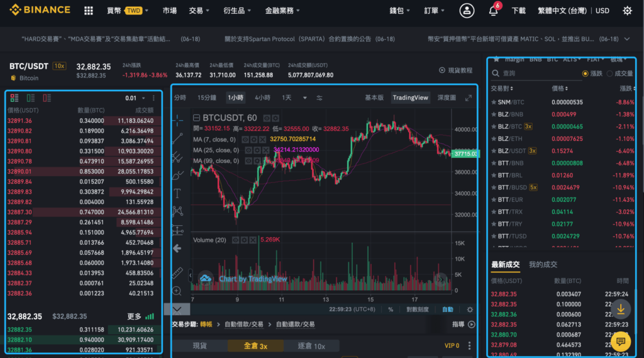Click the 市場 link in navigation
Image resolution: width=644 pixels, height=358 pixels.
point(170,11)
